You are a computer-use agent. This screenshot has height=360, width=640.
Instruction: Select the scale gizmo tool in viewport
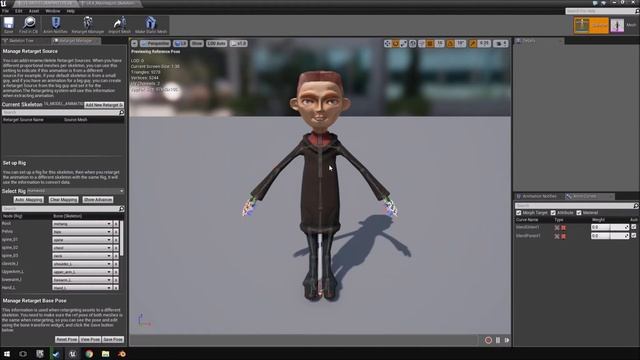pyautogui.click(x=403, y=43)
